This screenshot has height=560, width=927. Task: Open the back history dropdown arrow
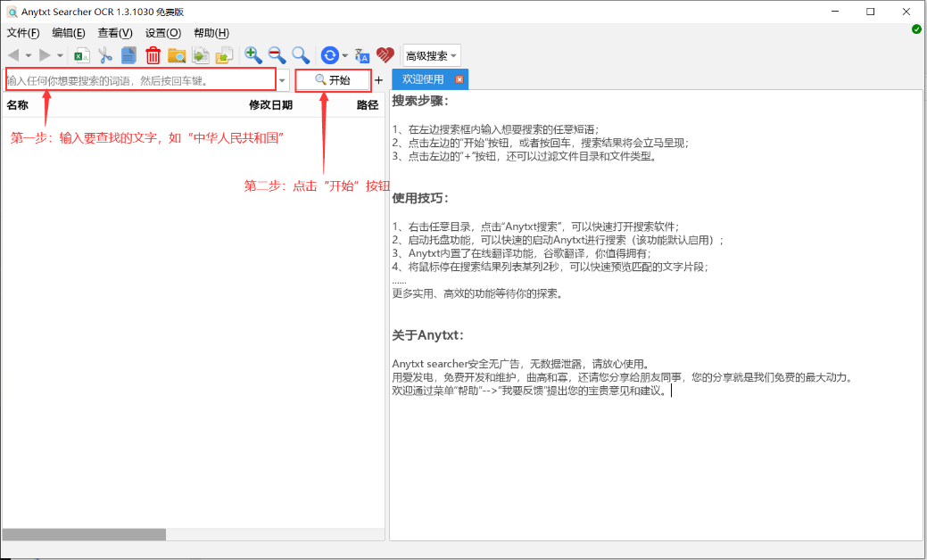point(28,56)
